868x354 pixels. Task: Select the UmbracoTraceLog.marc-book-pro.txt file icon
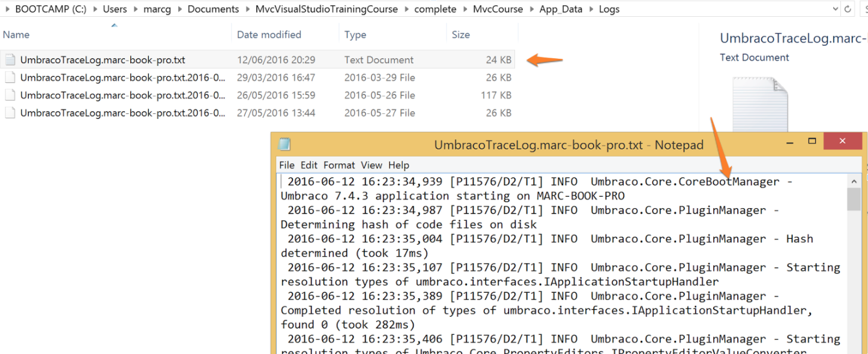coord(10,59)
